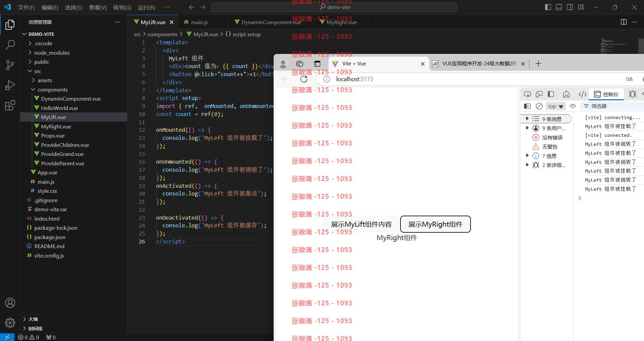Go back with the VS Code navigation arrow

tap(192, 7)
